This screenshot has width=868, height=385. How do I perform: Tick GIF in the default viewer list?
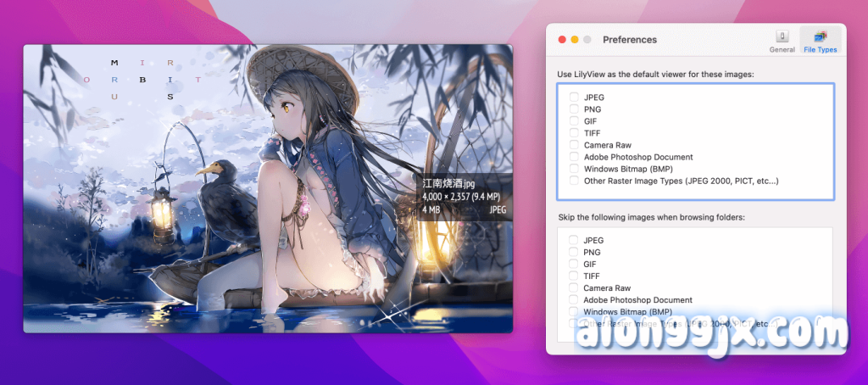click(574, 121)
